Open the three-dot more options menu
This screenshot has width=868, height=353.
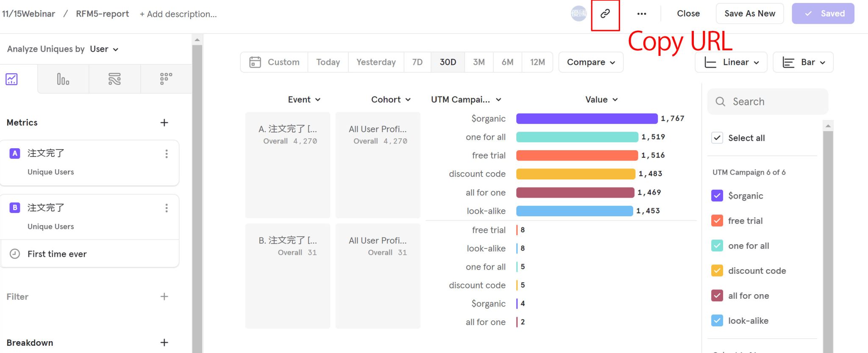641,14
